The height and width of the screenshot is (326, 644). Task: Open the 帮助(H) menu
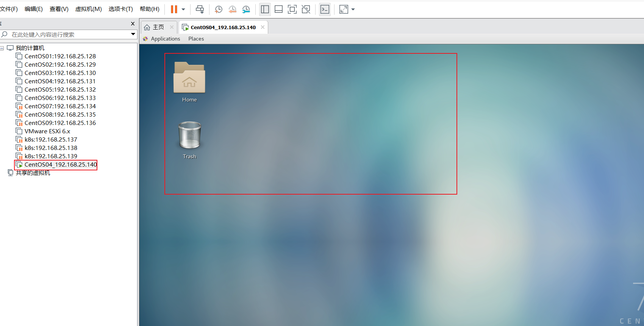[150, 9]
